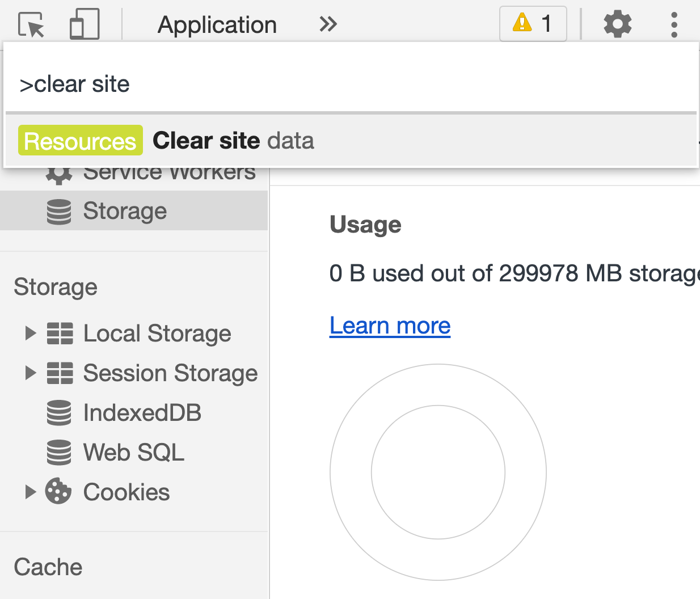Open IndexedDB in the sidebar

tap(134, 413)
